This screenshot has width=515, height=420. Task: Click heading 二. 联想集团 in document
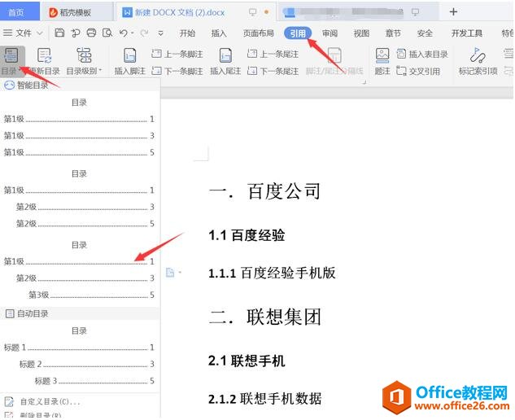[x=264, y=317]
